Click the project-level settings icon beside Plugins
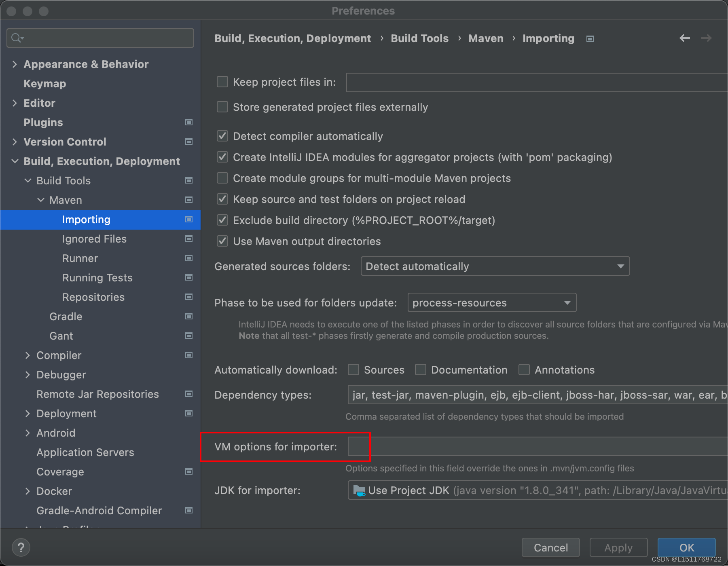The height and width of the screenshot is (566, 728). 188,122
